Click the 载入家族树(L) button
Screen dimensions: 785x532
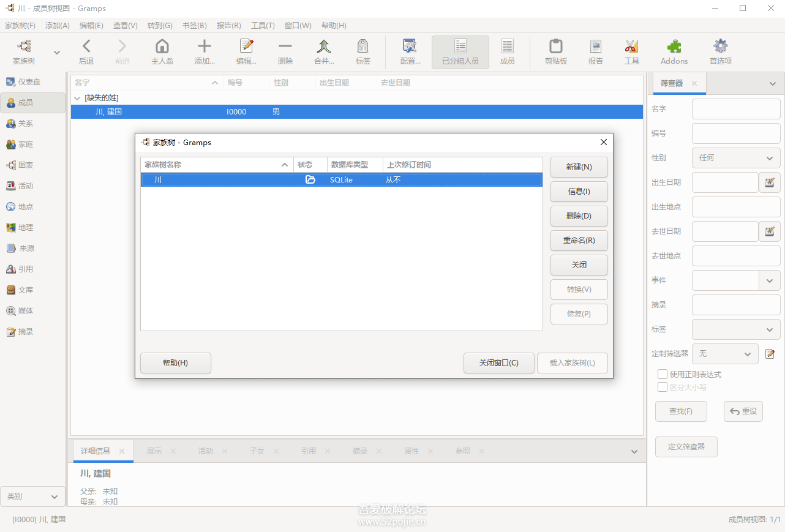point(572,363)
